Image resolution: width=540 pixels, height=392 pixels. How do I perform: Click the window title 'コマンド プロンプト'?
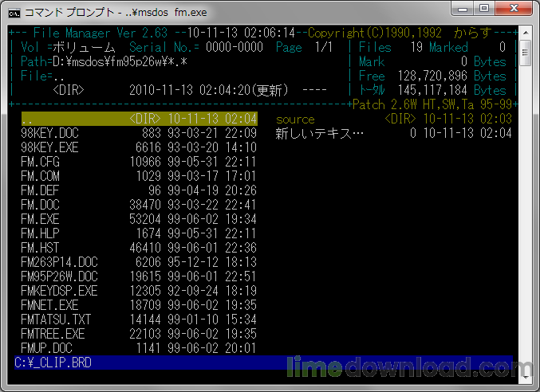(x=69, y=13)
